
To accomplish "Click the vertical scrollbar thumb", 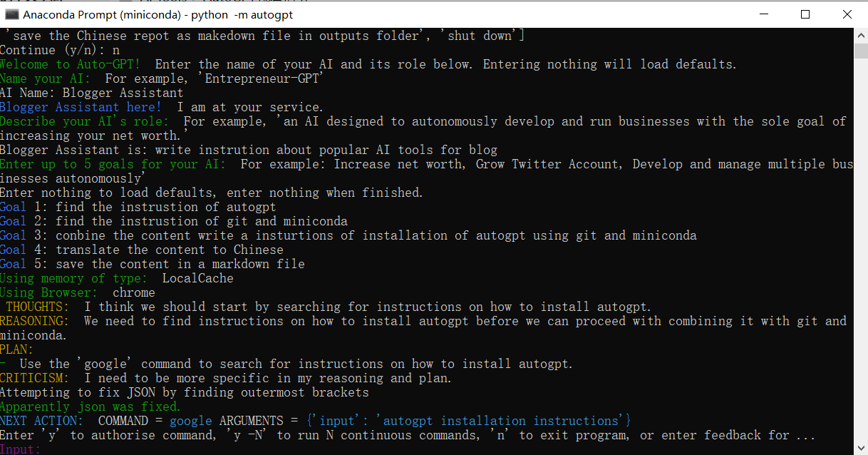I will [x=861, y=51].
